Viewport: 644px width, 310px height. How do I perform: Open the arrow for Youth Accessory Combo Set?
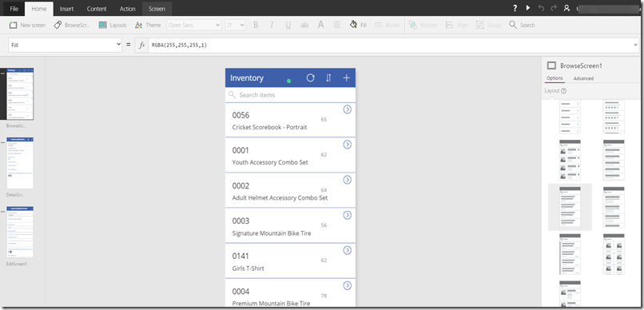(348, 145)
